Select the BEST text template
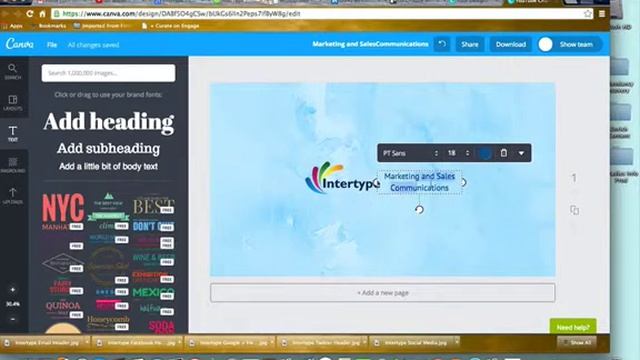This screenshot has height=360, width=640. [153, 206]
